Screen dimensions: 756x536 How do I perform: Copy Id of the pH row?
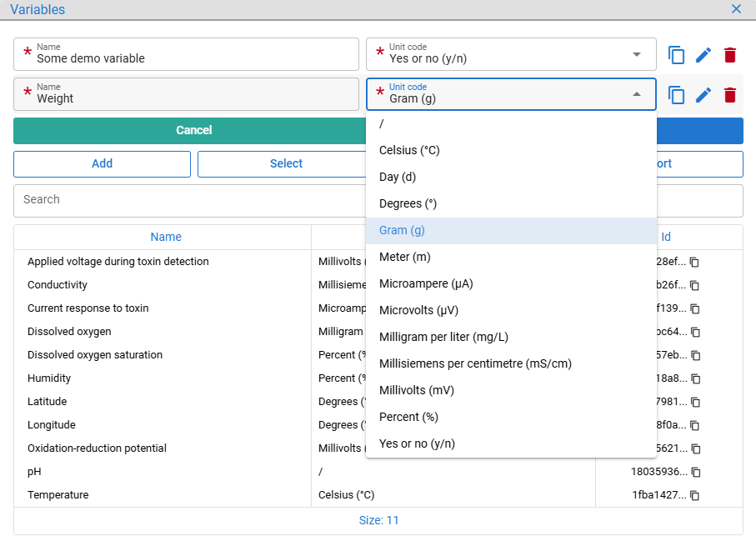(x=696, y=472)
